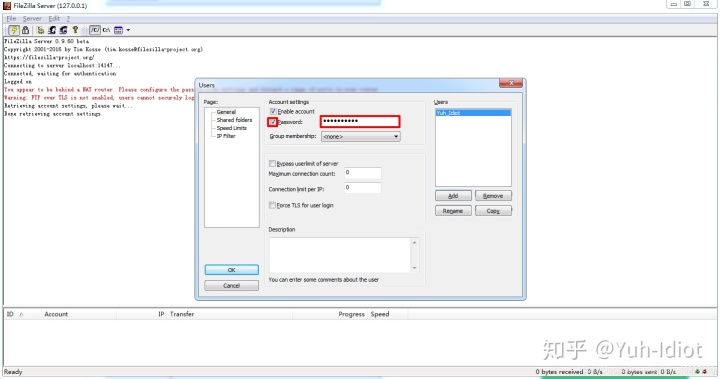Click Cancel in the Users dialog
Viewport: 720px width, 379px height.
[231, 285]
